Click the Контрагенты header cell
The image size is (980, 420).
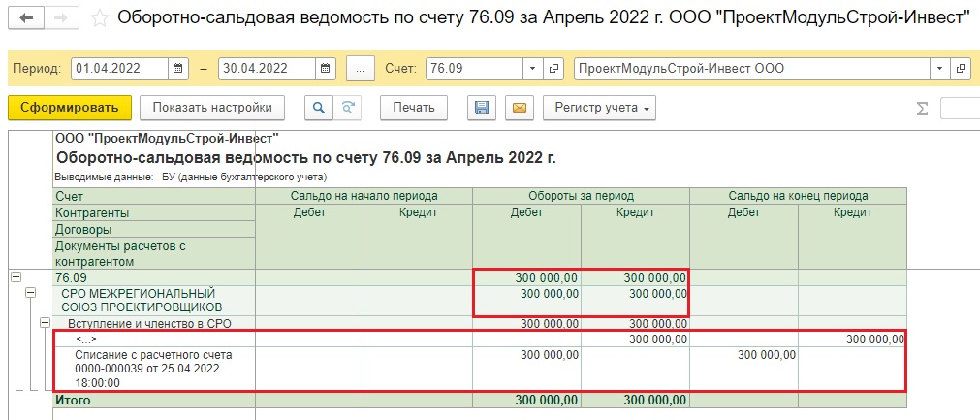[x=154, y=212]
